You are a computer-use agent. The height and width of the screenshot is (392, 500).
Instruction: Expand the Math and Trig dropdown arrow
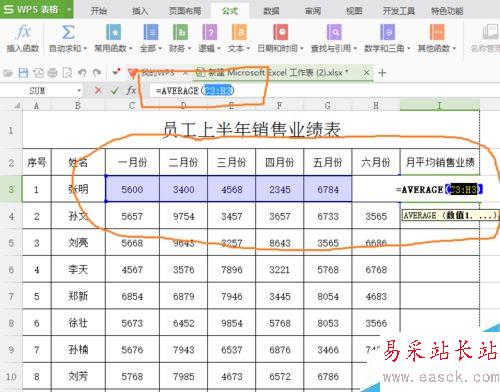click(408, 49)
